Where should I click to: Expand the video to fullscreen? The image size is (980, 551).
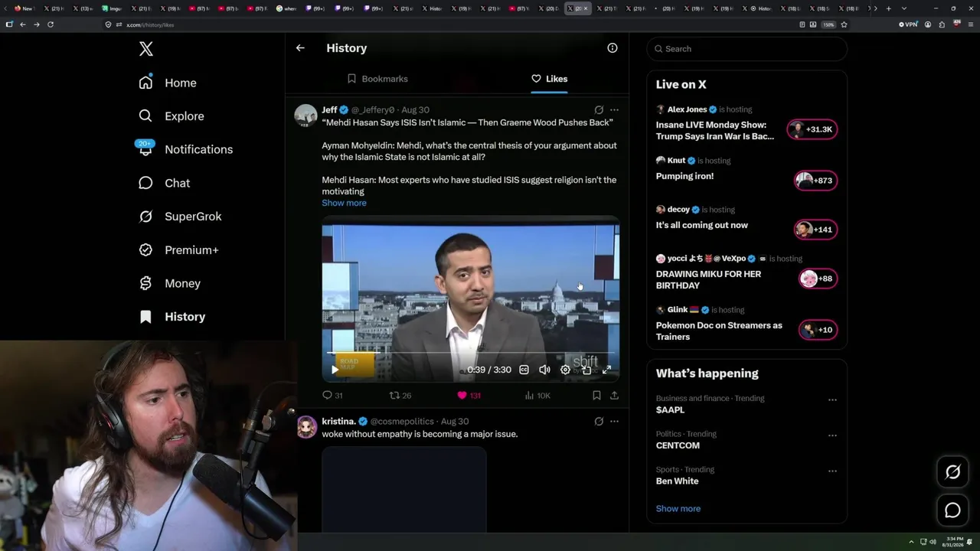pos(606,370)
